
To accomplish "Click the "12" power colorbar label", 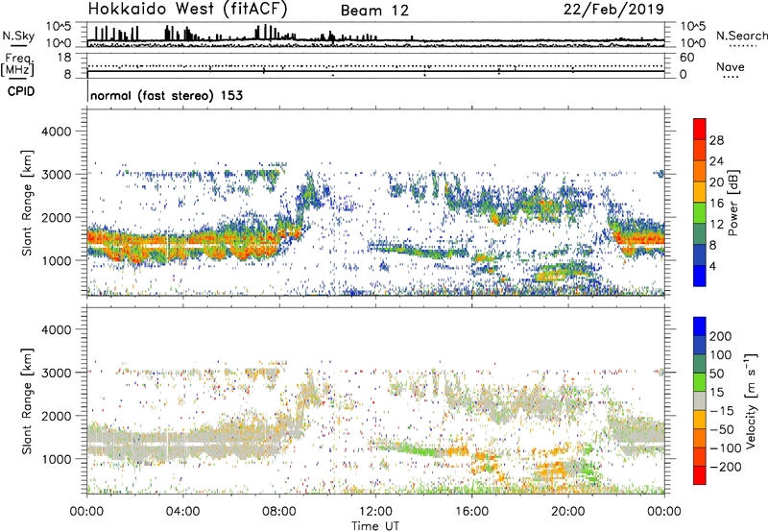I will [x=716, y=225].
